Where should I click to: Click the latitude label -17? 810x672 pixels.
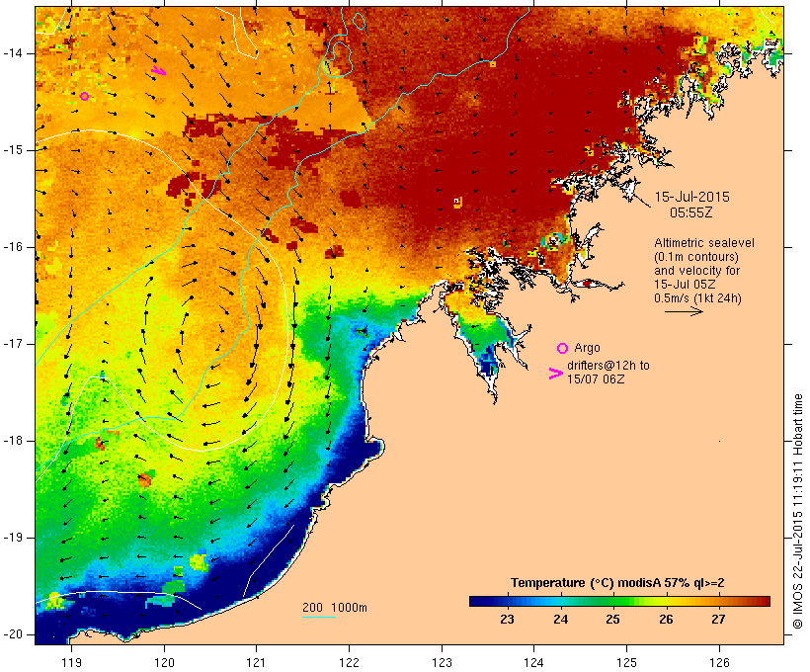[13, 344]
